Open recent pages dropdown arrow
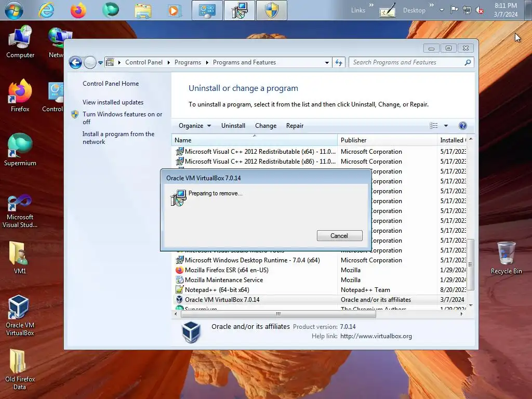This screenshot has width=532, height=399. 100,63
